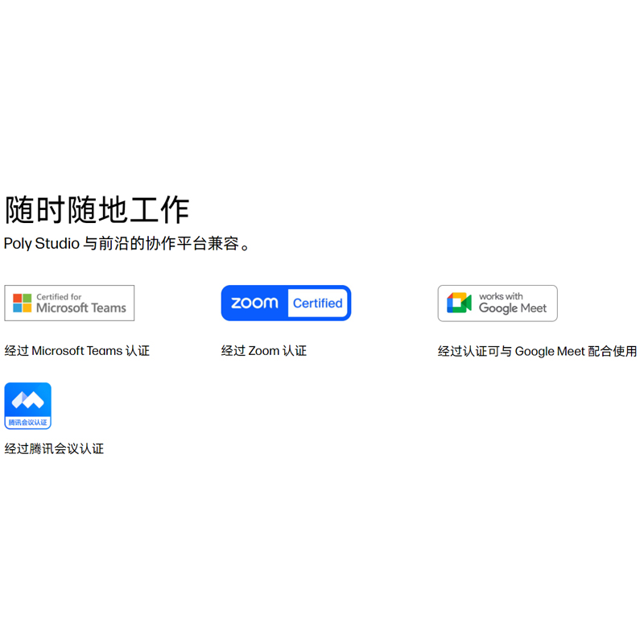Click the words "Poly Studio" in subtitle
This screenshot has height=644, width=644.
click(41, 244)
